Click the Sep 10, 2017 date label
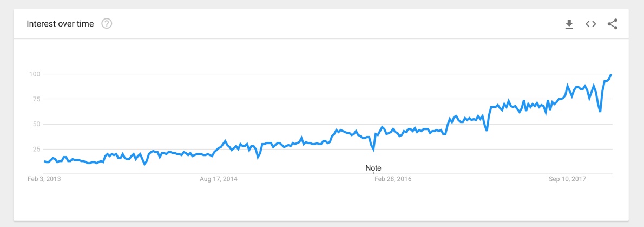644x227 pixels. (x=568, y=179)
